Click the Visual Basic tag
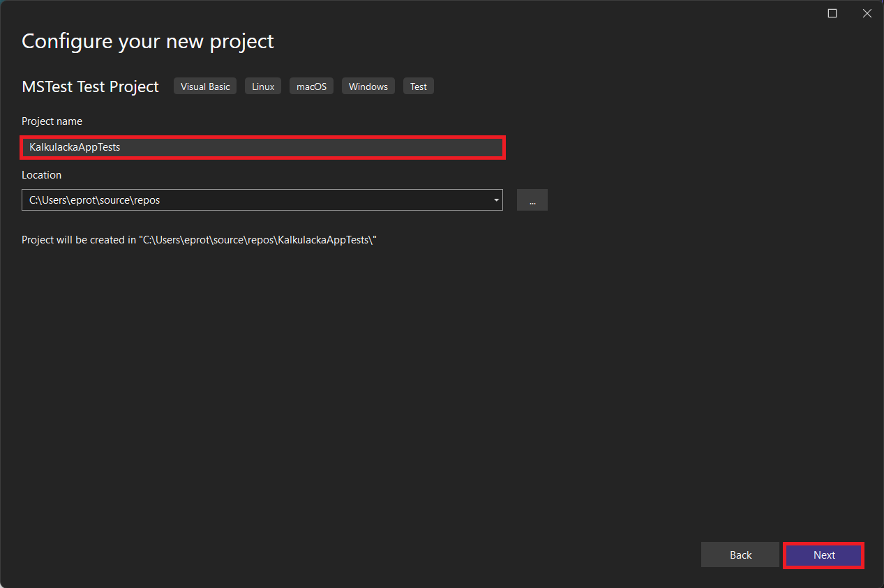This screenshot has width=884, height=588. [x=205, y=86]
